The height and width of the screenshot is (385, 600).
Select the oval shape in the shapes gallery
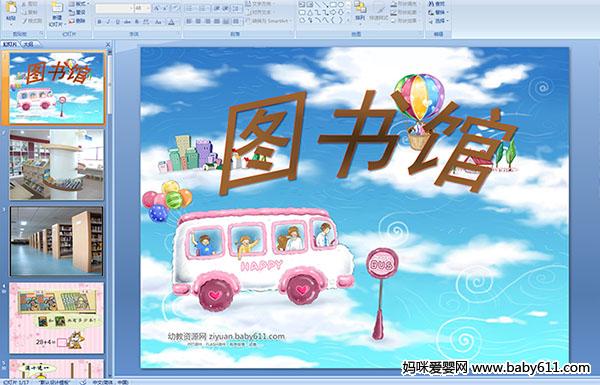tap(341, 4)
